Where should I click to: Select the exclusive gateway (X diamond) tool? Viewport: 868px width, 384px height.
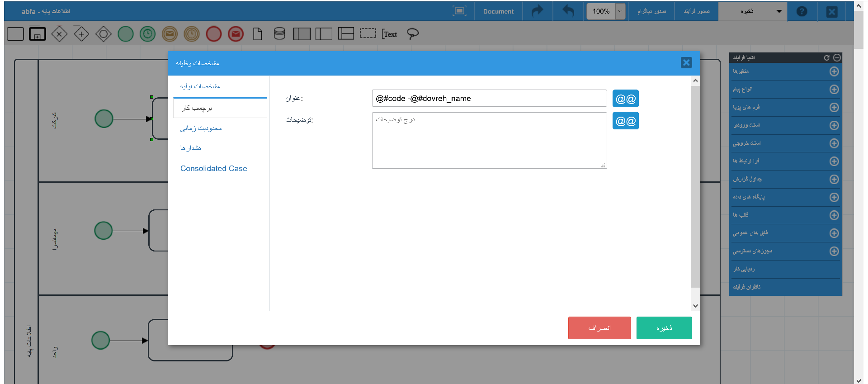[59, 34]
